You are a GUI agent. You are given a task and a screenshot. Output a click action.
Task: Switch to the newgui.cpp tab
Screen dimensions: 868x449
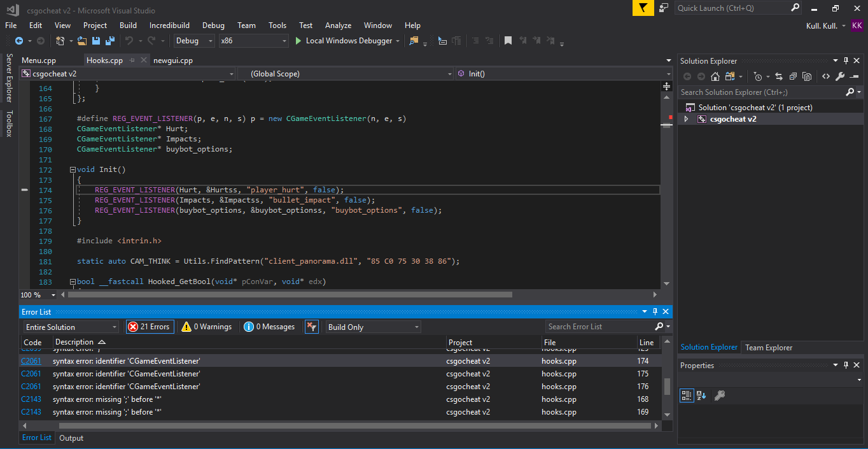click(173, 61)
